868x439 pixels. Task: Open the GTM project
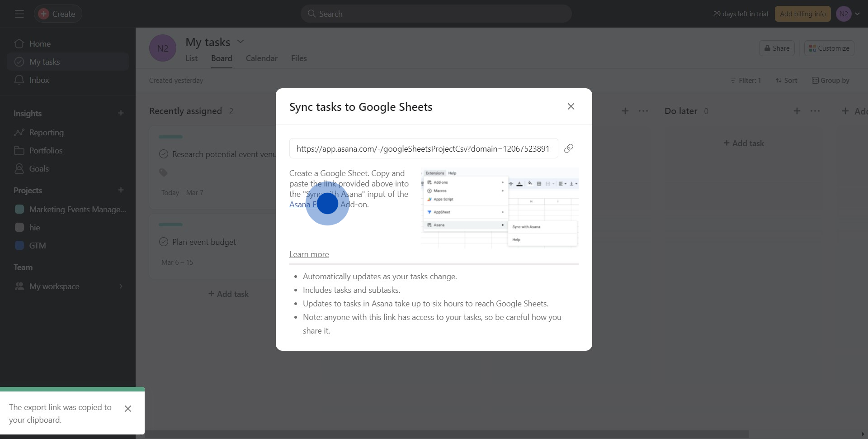click(68, 246)
